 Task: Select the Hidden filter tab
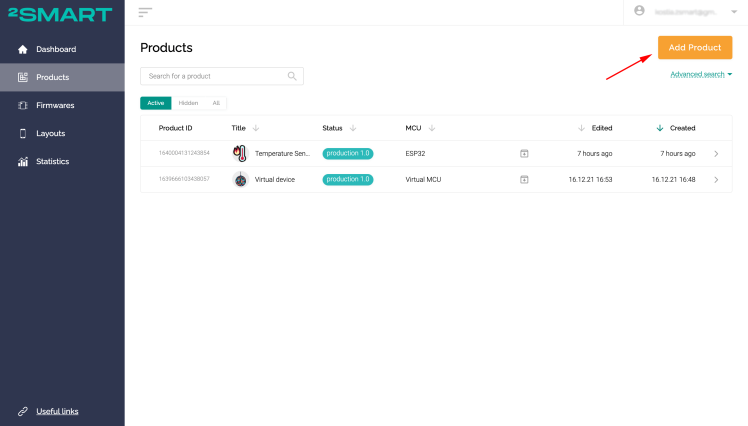tap(188, 103)
